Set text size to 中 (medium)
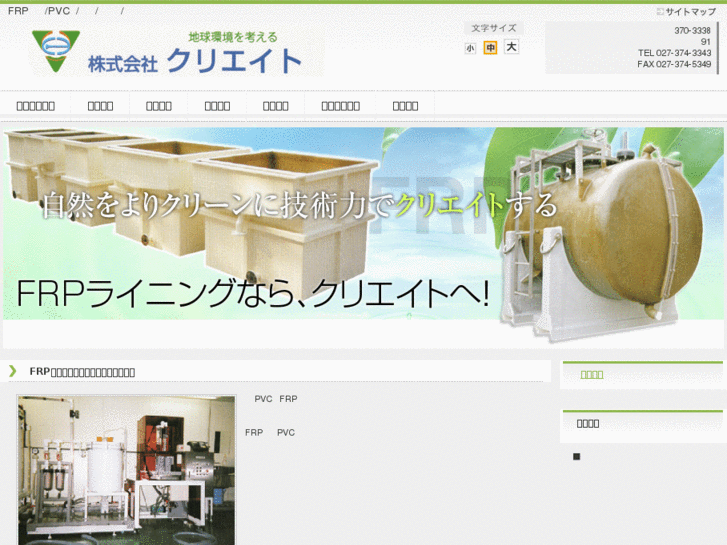727x545 pixels. 490,47
